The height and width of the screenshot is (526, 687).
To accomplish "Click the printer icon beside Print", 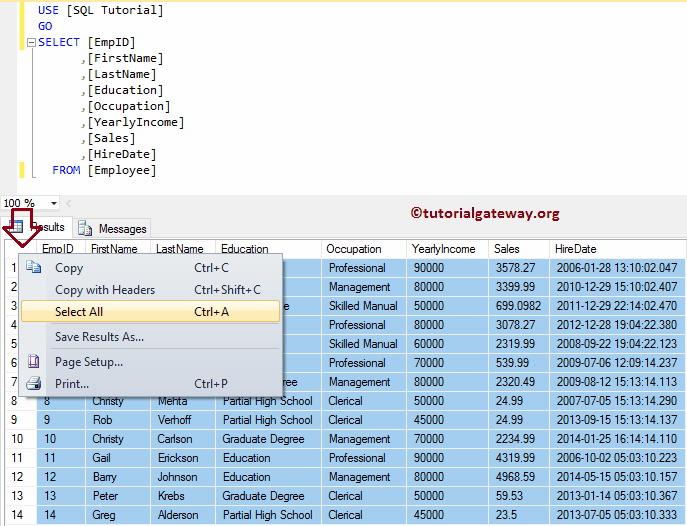I will tap(33, 383).
